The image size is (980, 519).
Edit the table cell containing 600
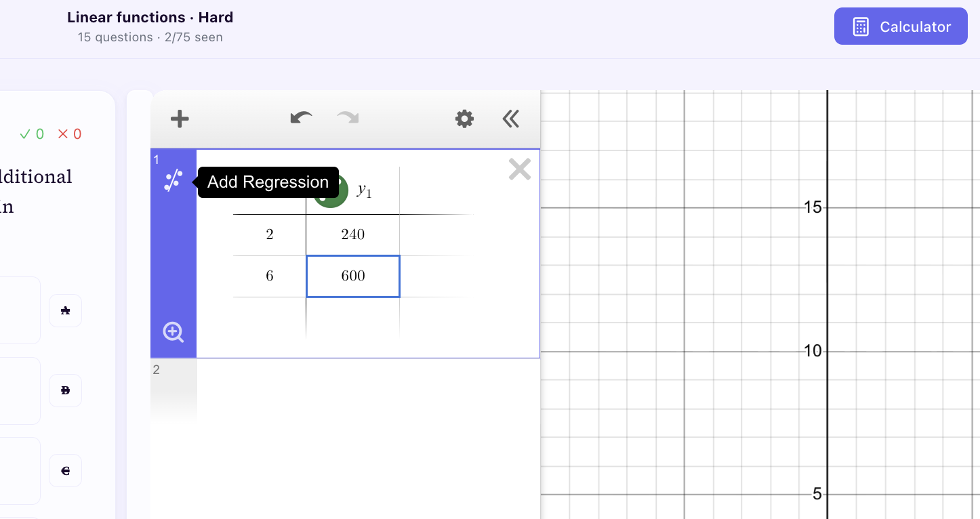click(352, 276)
